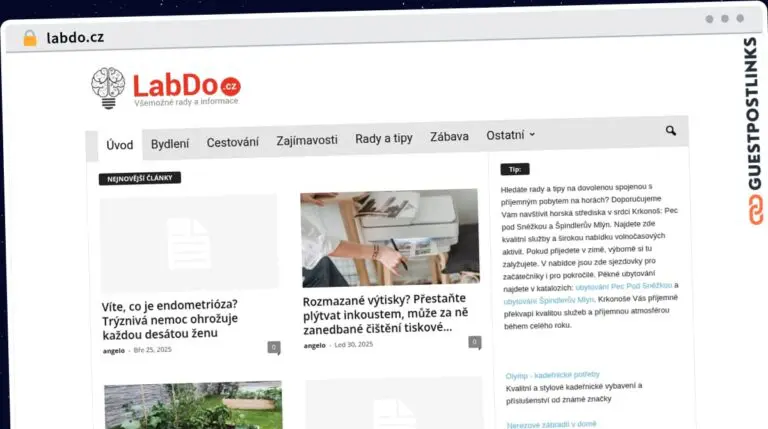This screenshot has height=429, width=768.
Task: Open the Zábava menu item
Action: point(449,137)
